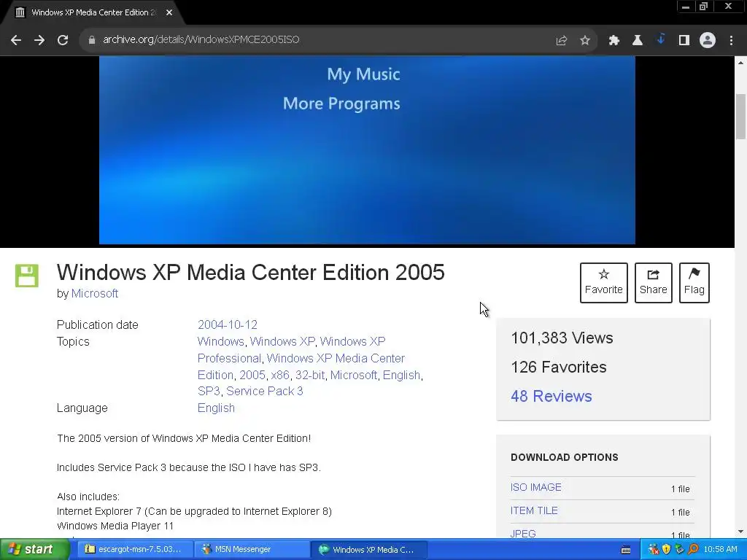Open the Windows topic link
The width and height of the screenshot is (747, 560).
pos(220,341)
